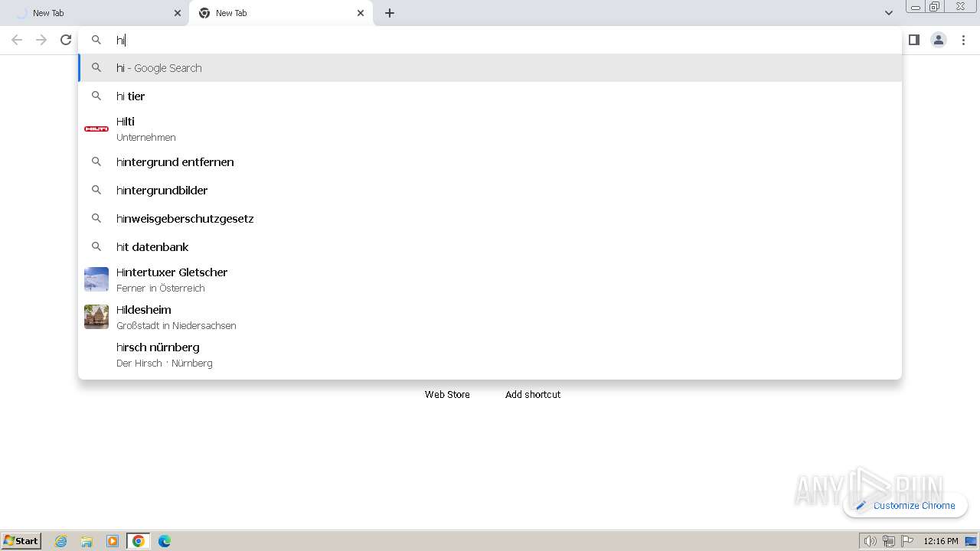Click search icon beside 'hintergrundbilder'

tap(96, 190)
